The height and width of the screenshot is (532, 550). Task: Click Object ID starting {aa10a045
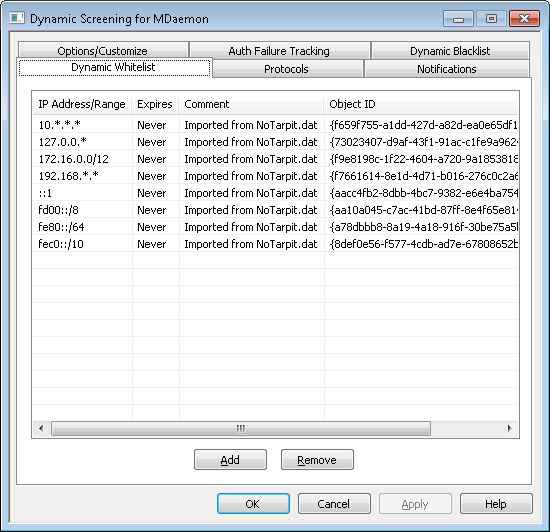[423, 210]
